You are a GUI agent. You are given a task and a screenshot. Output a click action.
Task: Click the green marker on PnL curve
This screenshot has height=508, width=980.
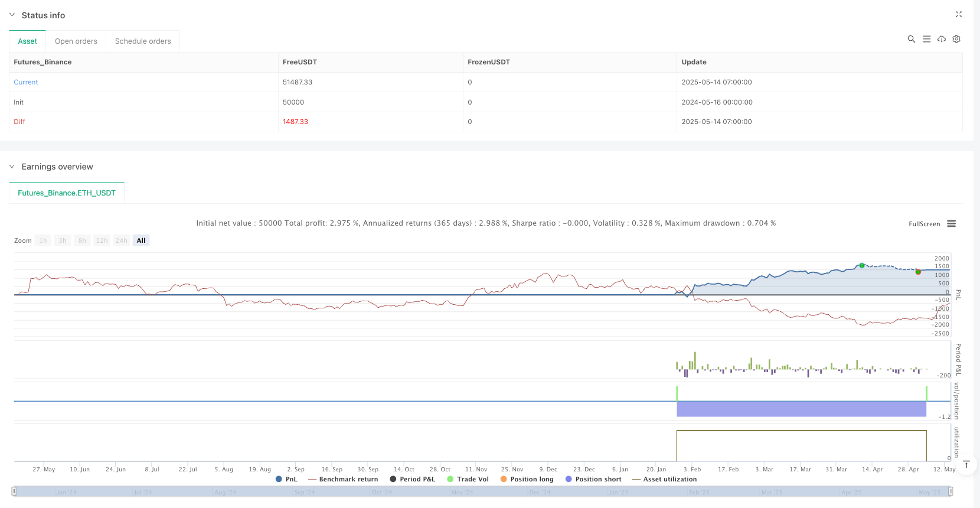coord(862,266)
